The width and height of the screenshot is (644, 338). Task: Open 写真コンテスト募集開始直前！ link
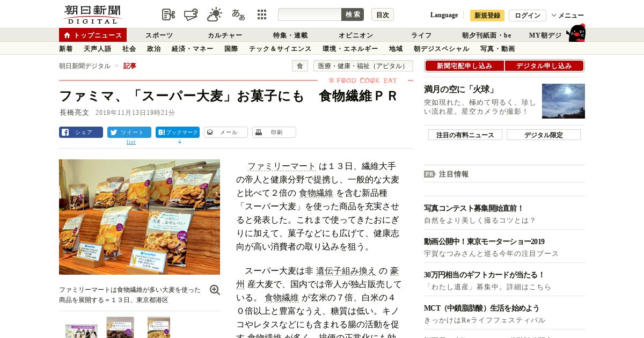point(474,208)
